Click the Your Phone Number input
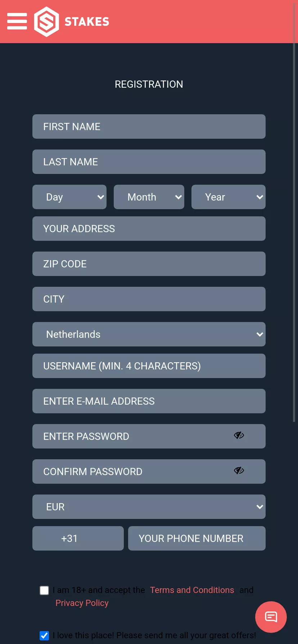The height and width of the screenshot is (644, 298). [197, 538]
